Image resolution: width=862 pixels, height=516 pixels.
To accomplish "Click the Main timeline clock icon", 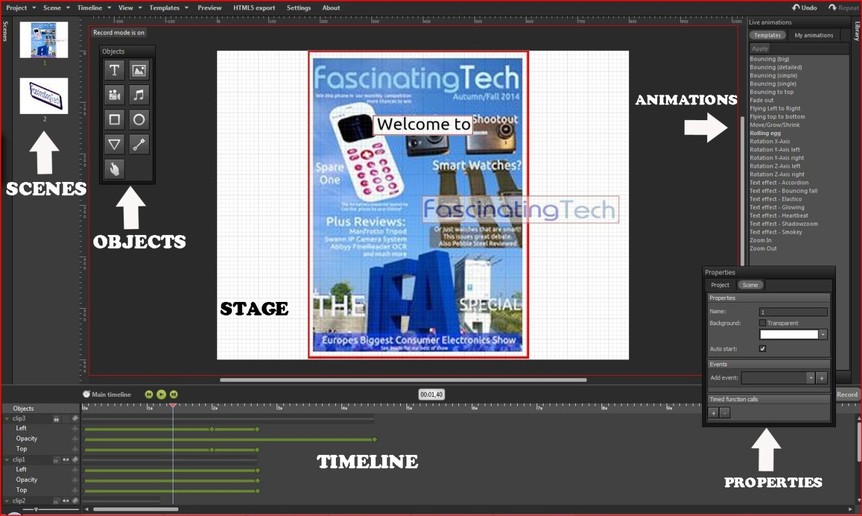I will (86, 394).
